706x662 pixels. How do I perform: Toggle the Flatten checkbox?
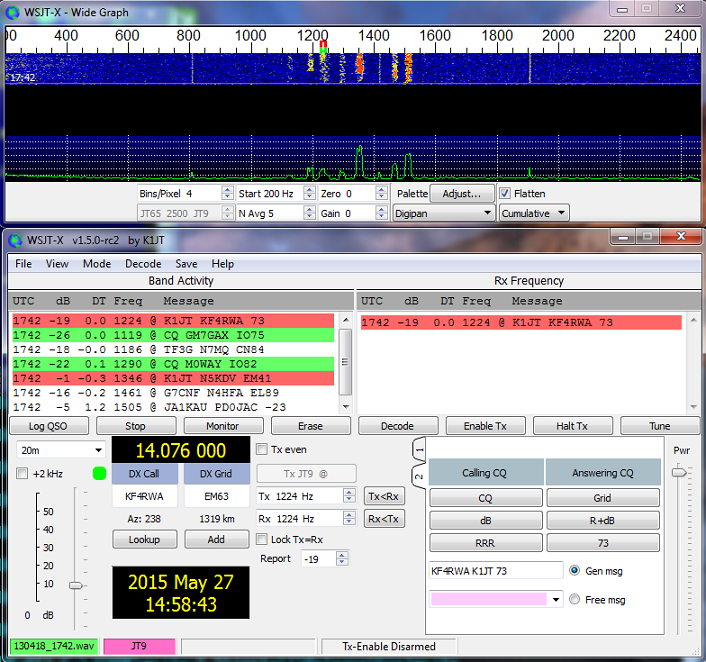coord(505,194)
